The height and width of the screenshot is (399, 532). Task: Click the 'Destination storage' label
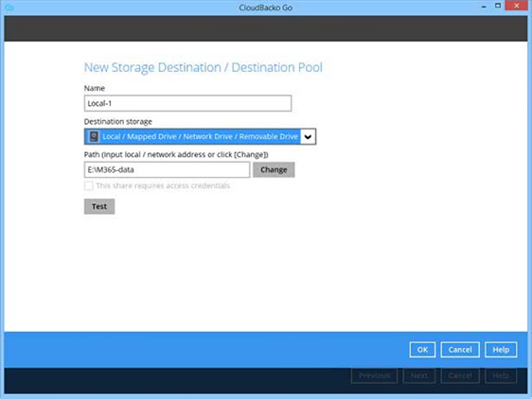click(x=118, y=121)
